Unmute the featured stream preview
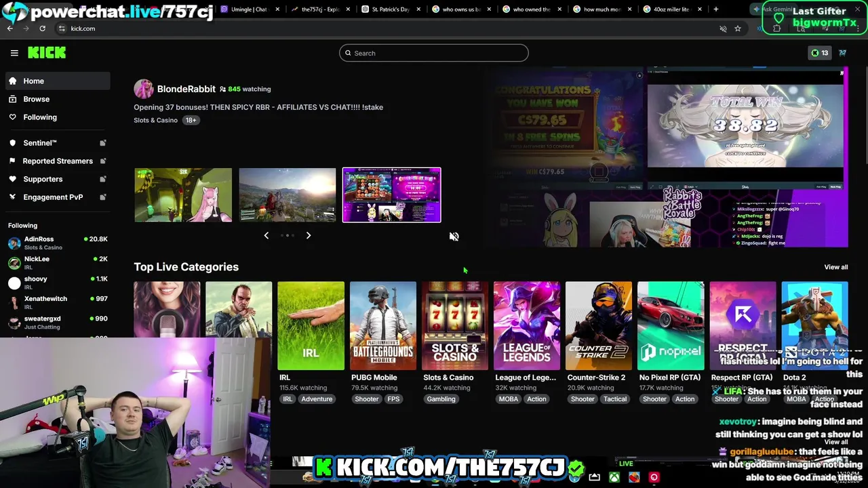868x488 pixels. click(x=454, y=237)
